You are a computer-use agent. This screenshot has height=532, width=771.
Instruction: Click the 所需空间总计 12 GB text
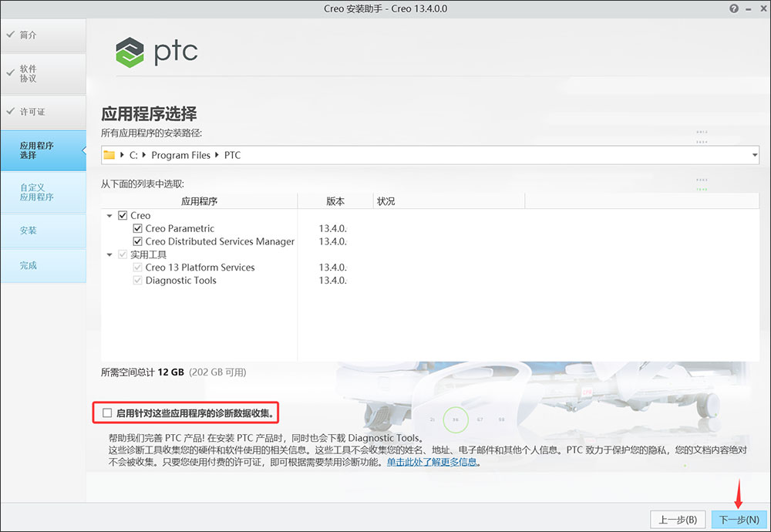(143, 372)
